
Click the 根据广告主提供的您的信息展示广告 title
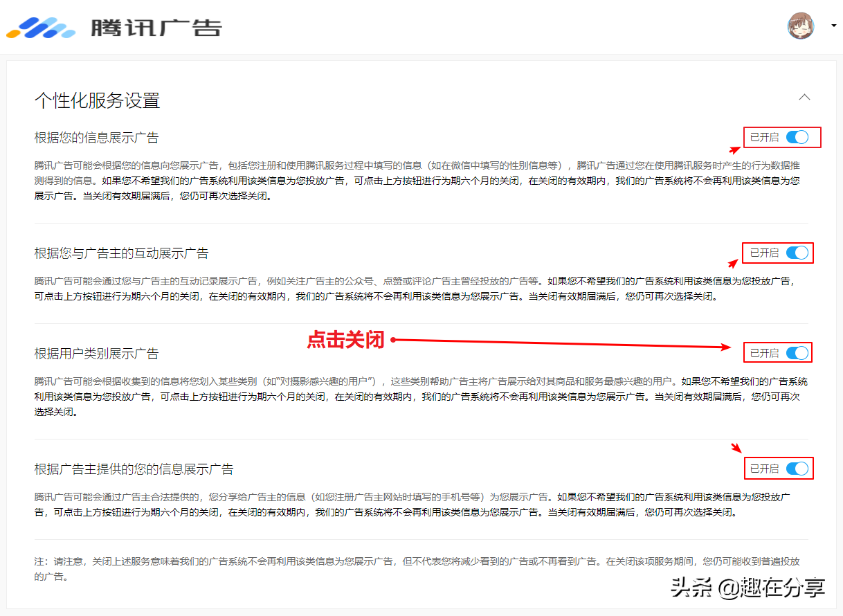(134, 469)
